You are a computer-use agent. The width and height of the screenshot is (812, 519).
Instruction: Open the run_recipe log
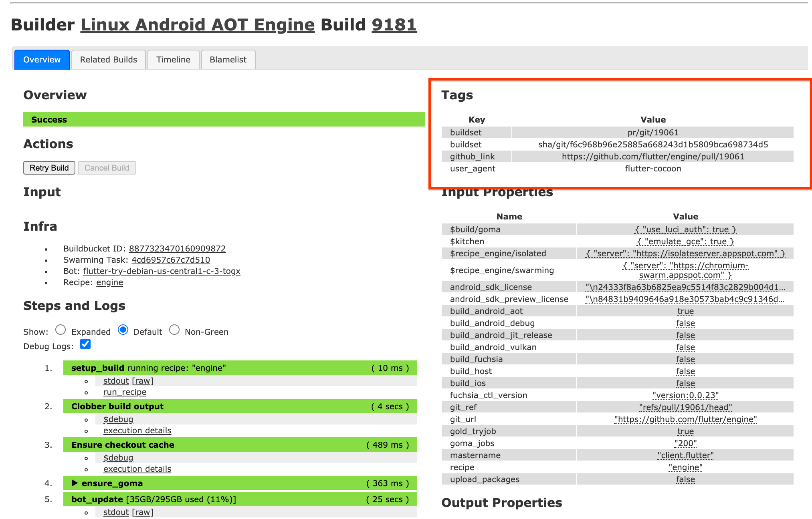[x=124, y=392]
